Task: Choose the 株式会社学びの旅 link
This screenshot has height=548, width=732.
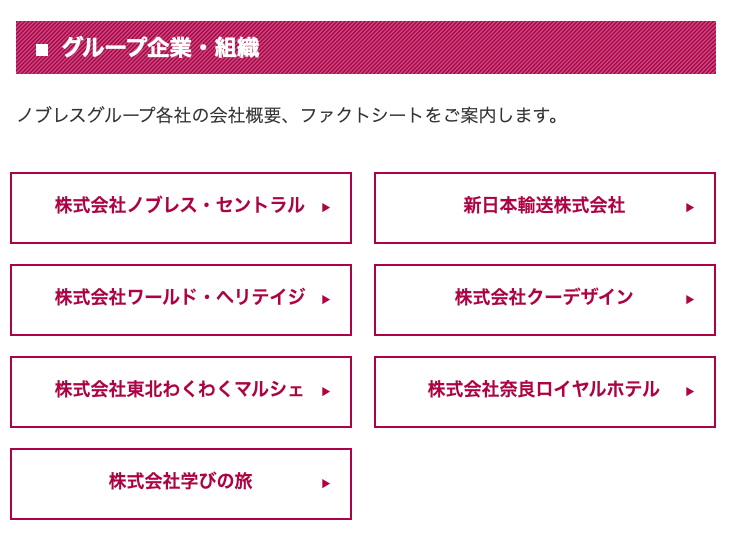Action: (x=180, y=482)
